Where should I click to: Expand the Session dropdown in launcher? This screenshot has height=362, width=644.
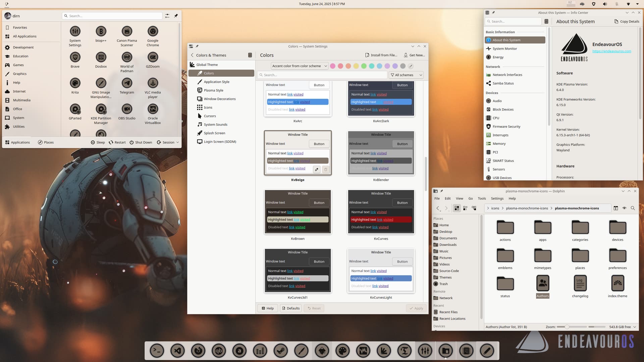click(x=168, y=142)
